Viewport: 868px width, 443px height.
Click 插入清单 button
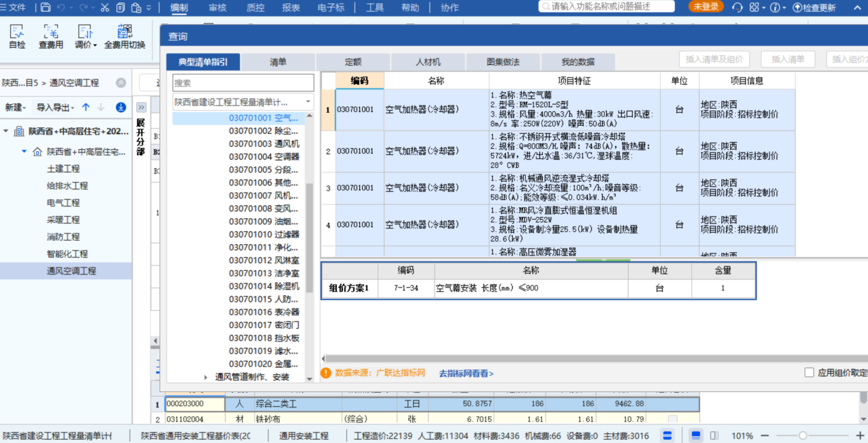coord(788,59)
